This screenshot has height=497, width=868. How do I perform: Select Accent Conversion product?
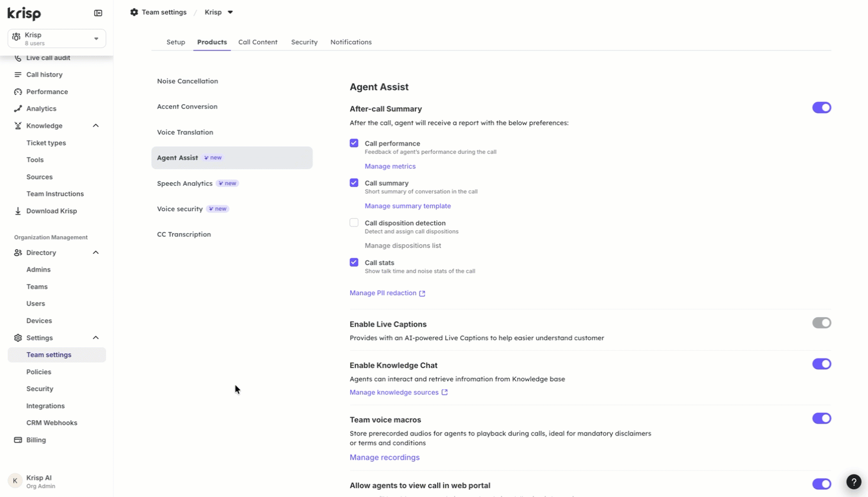pos(232,106)
